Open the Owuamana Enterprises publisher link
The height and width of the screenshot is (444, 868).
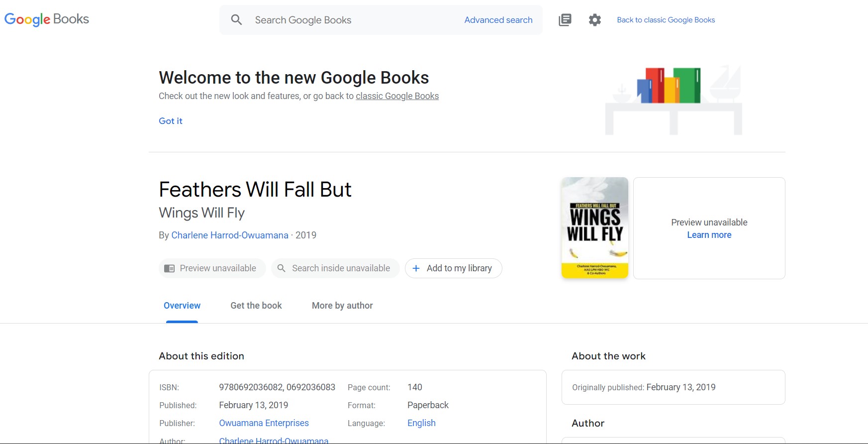(264, 423)
